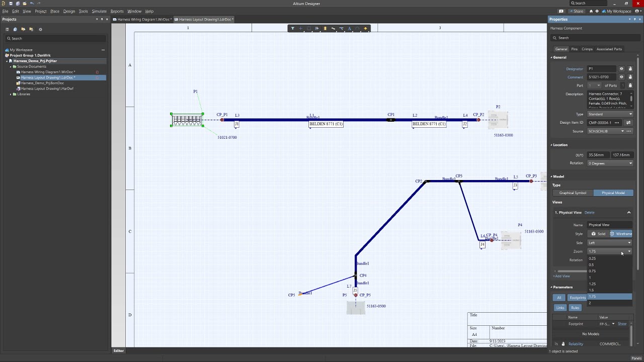Open the Design menu in the menu bar
Image resolution: width=644 pixels, height=362 pixels.
point(69,11)
